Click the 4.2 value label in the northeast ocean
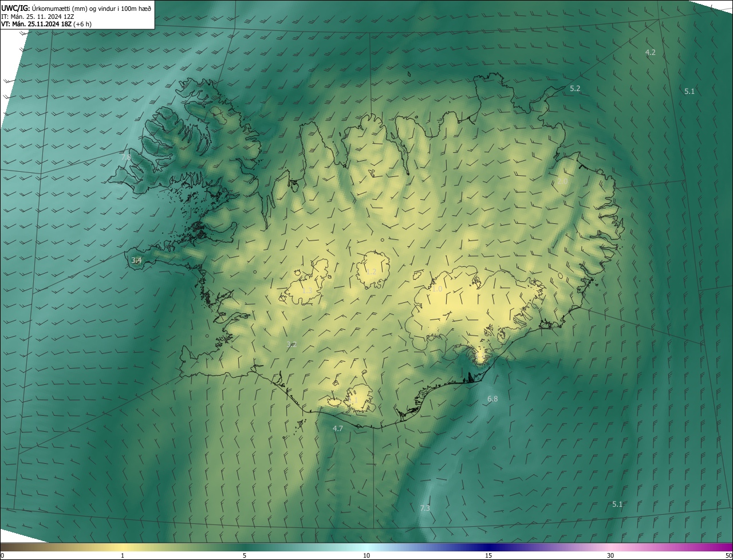This screenshot has width=733, height=560. [651, 52]
